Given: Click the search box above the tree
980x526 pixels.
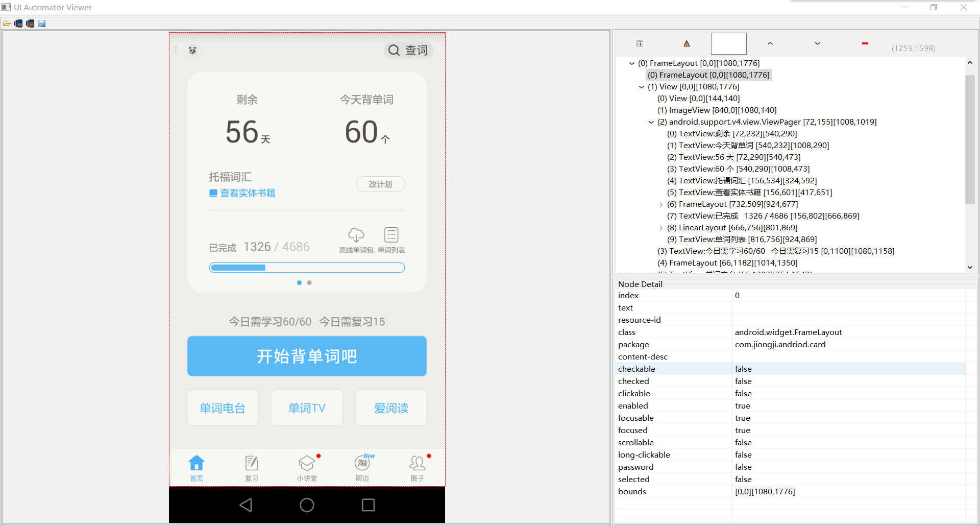Looking at the screenshot, I should [x=729, y=43].
